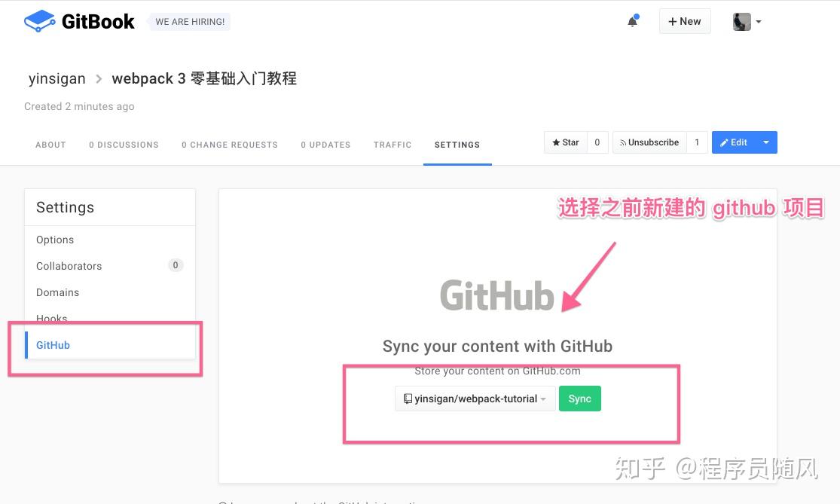Image resolution: width=840 pixels, height=504 pixels.
Task: Switch to the TRAFFIC tab
Action: [x=392, y=145]
